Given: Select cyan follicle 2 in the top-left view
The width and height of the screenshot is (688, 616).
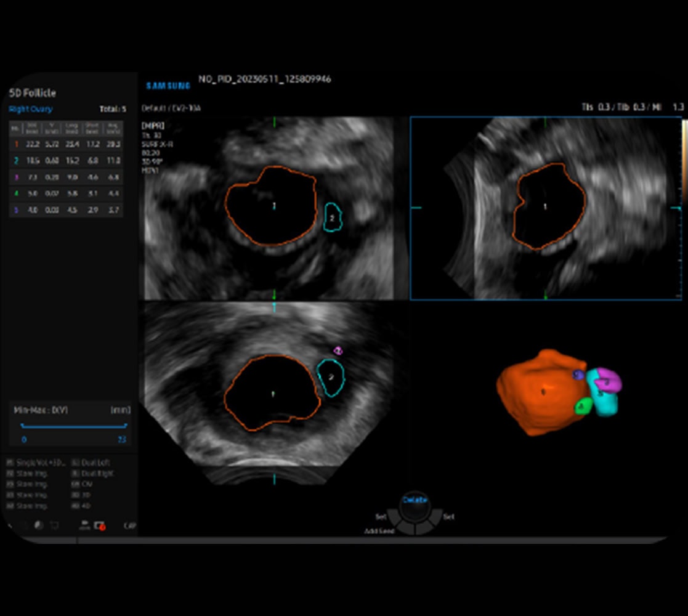Looking at the screenshot, I should coord(333,218).
